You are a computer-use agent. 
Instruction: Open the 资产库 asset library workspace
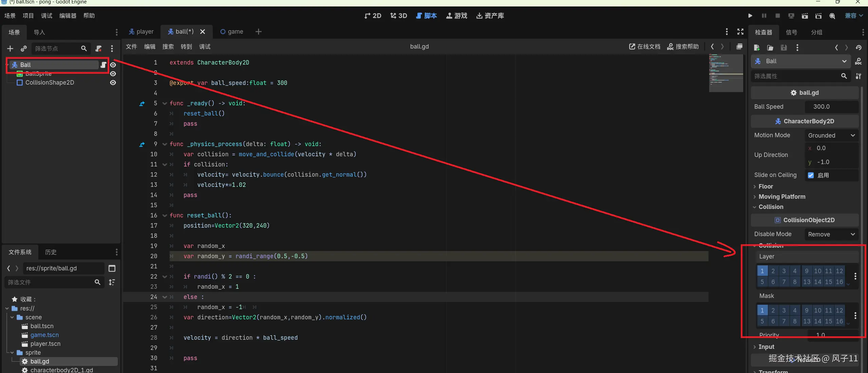(x=490, y=16)
